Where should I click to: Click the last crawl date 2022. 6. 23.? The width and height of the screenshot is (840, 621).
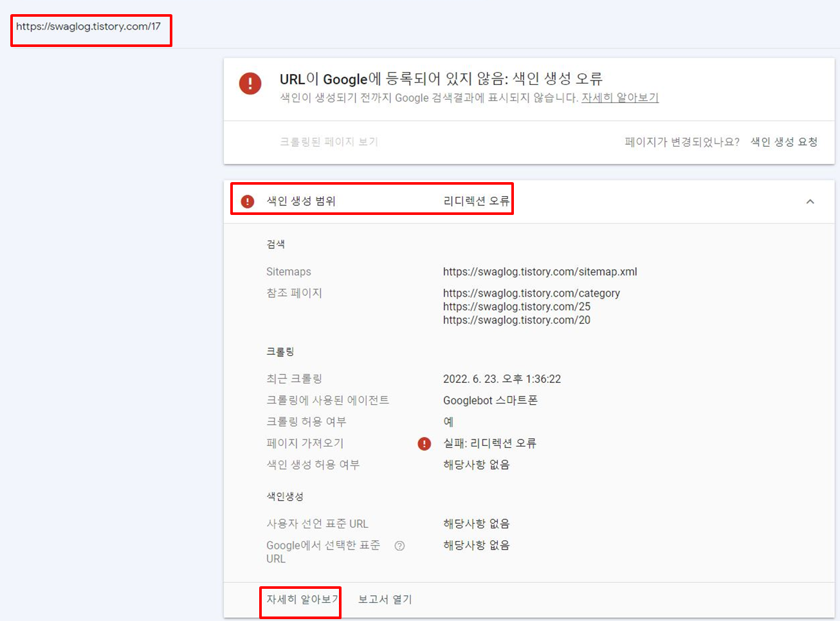502,379
